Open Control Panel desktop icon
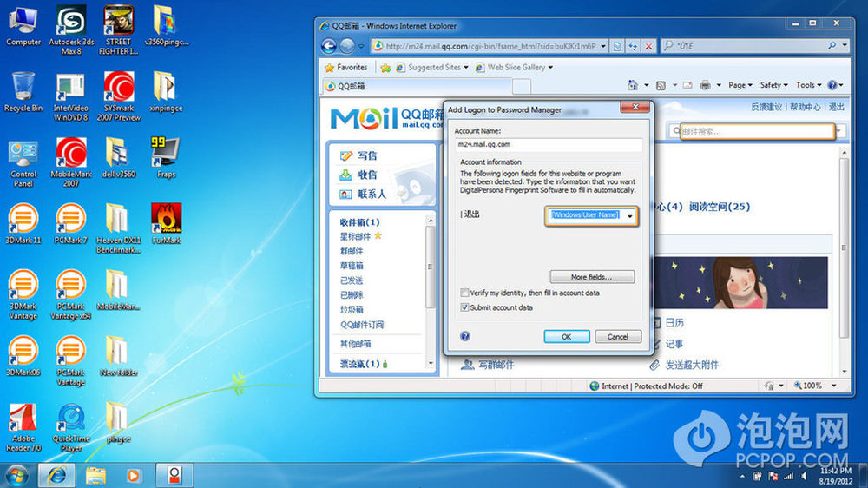The image size is (868, 488). [23, 163]
